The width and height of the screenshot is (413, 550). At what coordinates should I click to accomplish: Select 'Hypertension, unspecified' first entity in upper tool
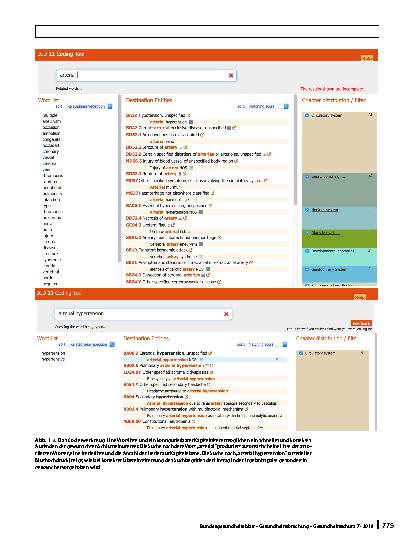click(x=155, y=115)
